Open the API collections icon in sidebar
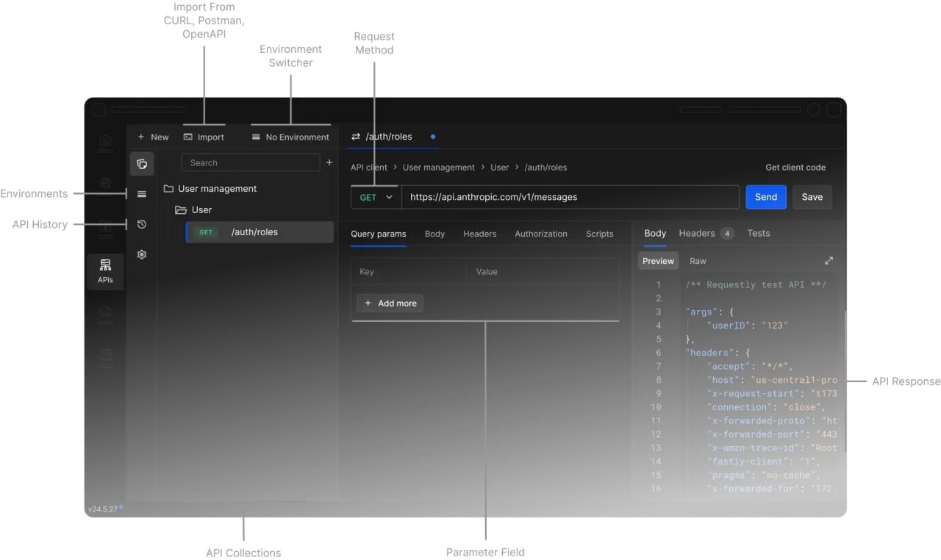Screen dimensions: 941x560 (142, 164)
